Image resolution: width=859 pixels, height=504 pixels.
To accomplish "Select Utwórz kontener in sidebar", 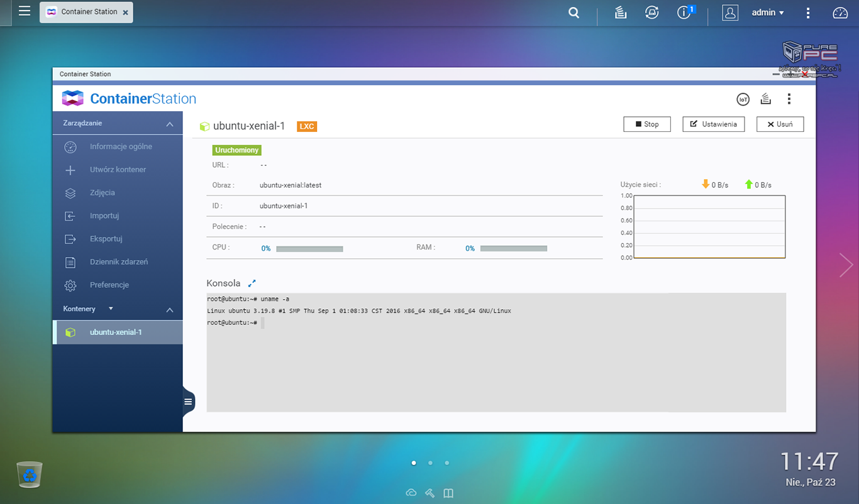I will pyautogui.click(x=118, y=170).
